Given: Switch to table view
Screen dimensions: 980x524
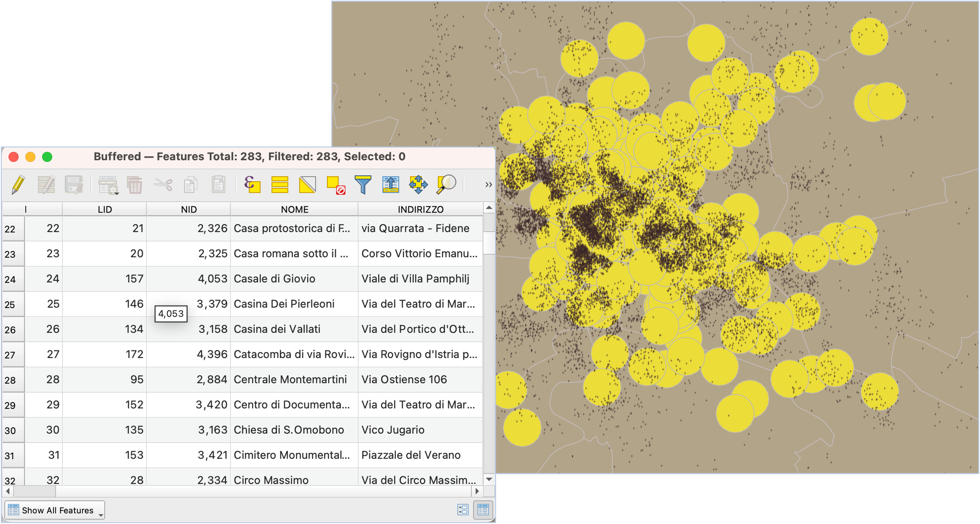Looking at the screenshot, I should [x=483, y=510].
